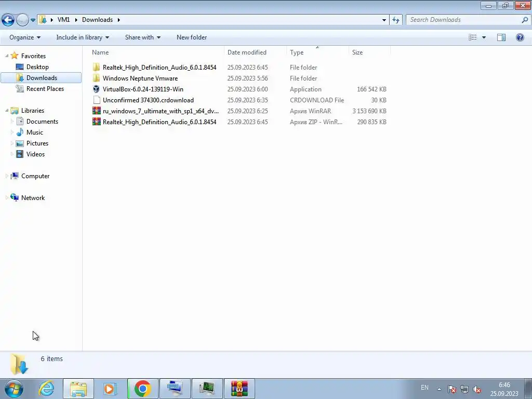Open the Organize menu
Viewport: 532px width, 399px height.
point(25,37)
